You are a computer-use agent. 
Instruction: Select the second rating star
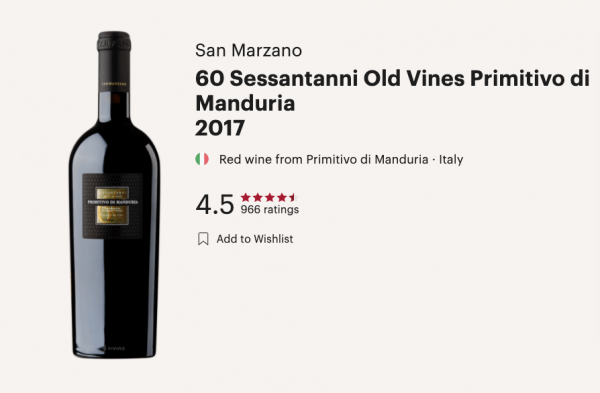click(258, 197)
